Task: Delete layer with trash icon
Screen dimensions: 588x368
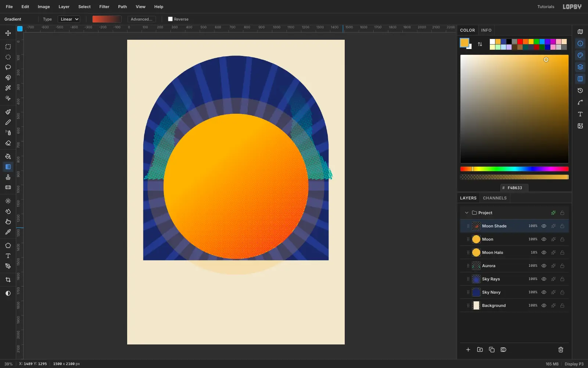Action: (x=561, y=350)
